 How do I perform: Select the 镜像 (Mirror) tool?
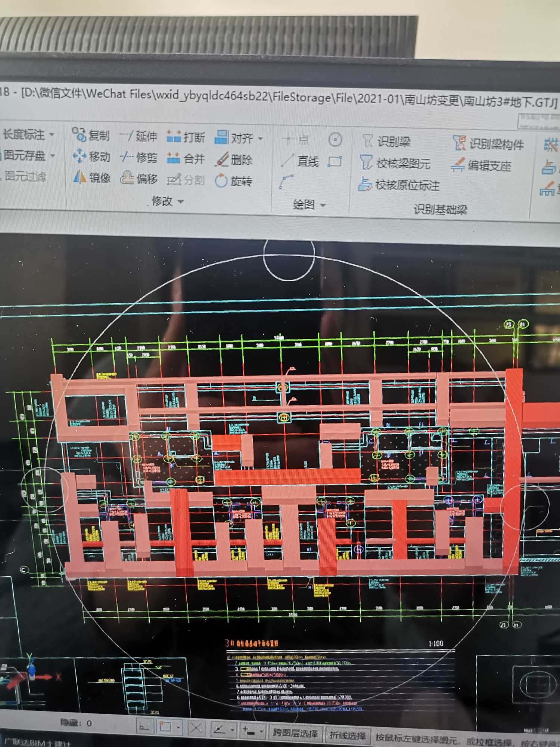pyautogui.click(x=92, y=177)
